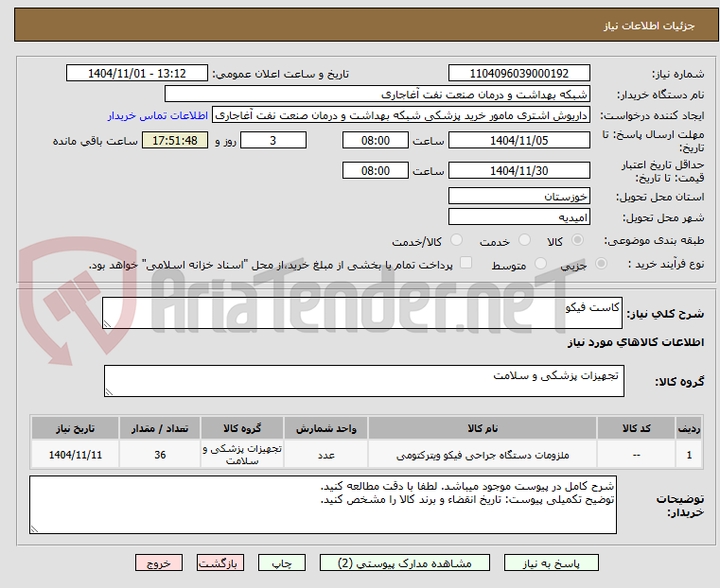Click the quantity cell 36

(160, 455)
